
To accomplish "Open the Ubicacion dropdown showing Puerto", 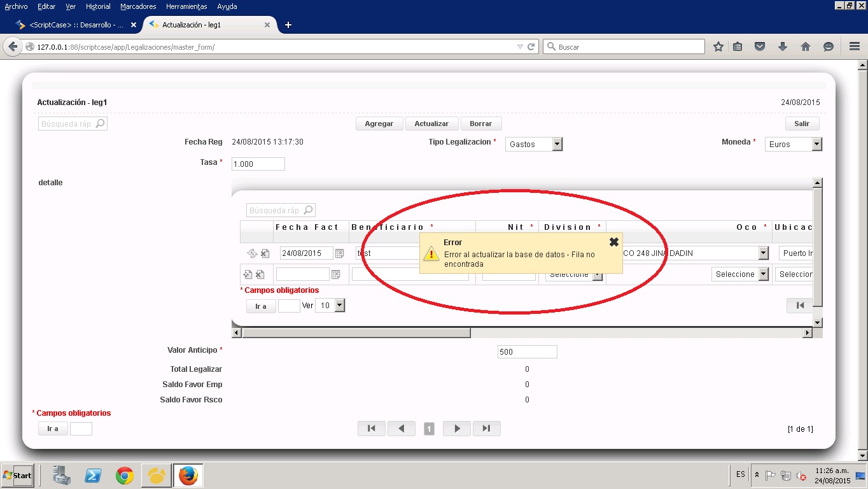I will 796,253.
